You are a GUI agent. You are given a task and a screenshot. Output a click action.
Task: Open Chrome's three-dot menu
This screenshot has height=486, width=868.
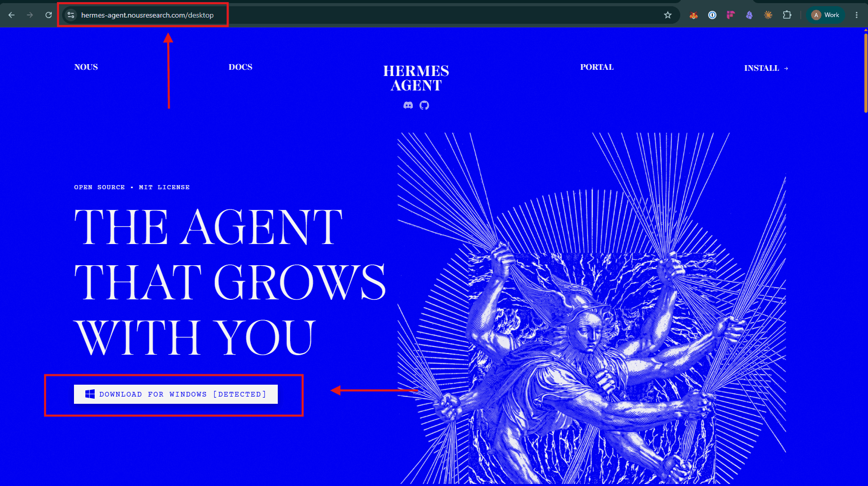coord(857,15)
